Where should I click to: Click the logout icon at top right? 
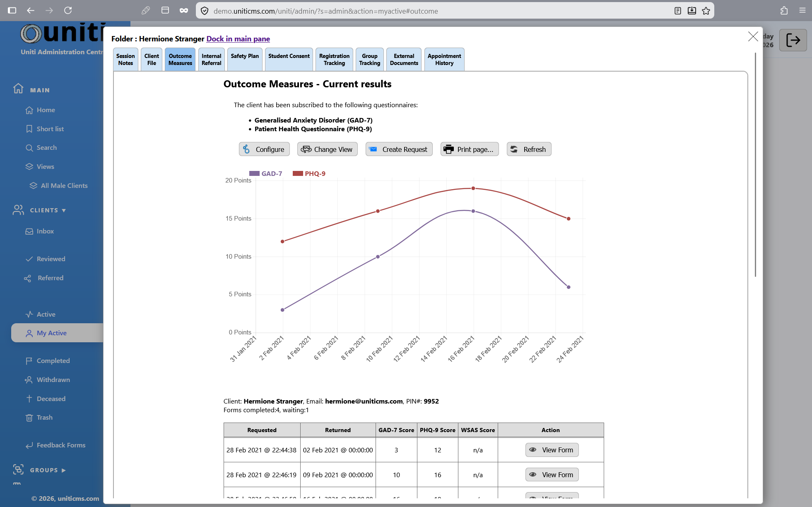click(793, 40)
